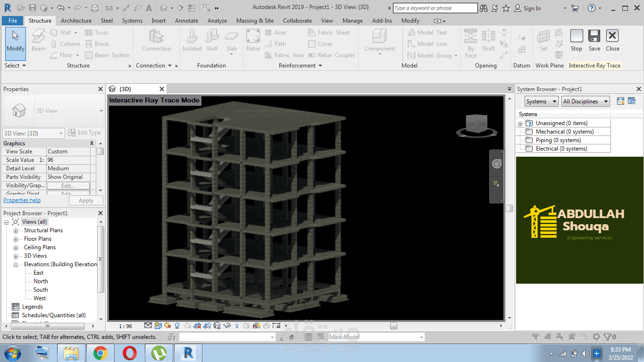Click the 3D view horizontal scrollbar thumb
This screenshot has width=644, height=362.
coord(393,326)
